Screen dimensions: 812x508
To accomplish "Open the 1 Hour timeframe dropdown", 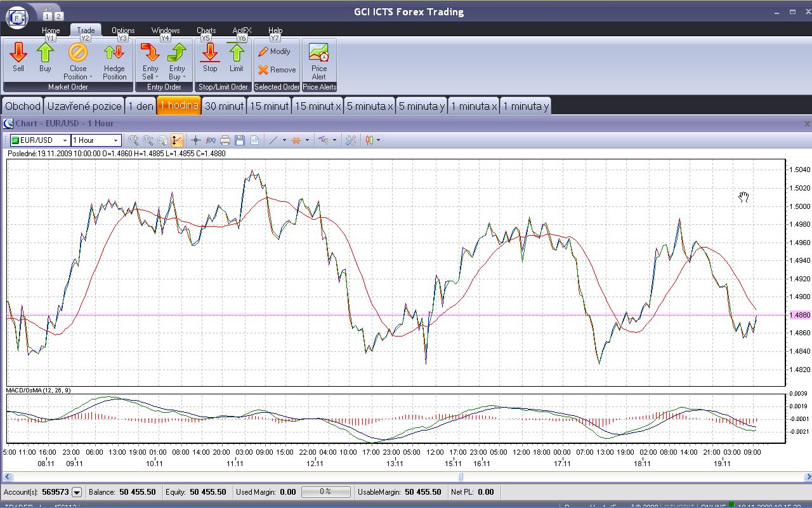I will pos(115,140).
